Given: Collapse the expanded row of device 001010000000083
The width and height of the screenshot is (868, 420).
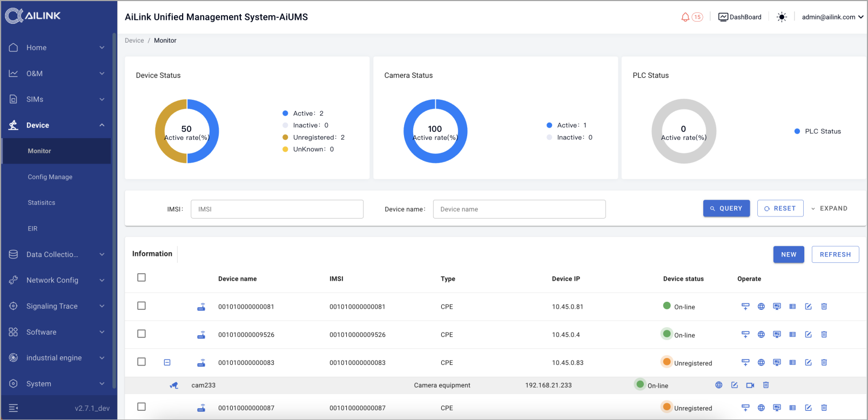Looking at the screenshot, I should pos(167,363).
